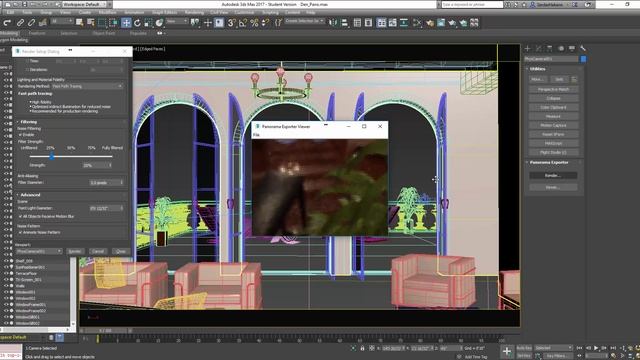Open the Graph Editors menu

pyautogui.click(x=164, y=13)
